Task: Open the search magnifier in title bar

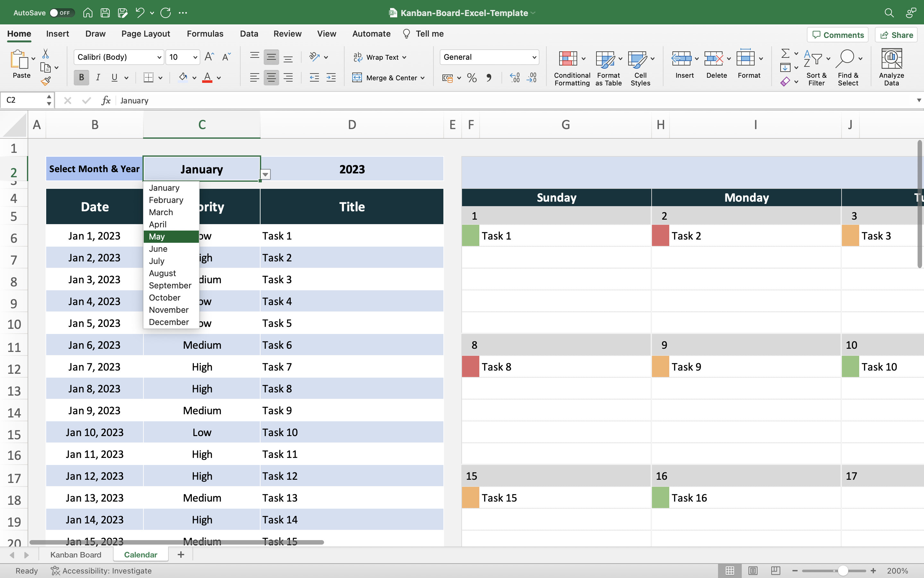Action: 889,13
